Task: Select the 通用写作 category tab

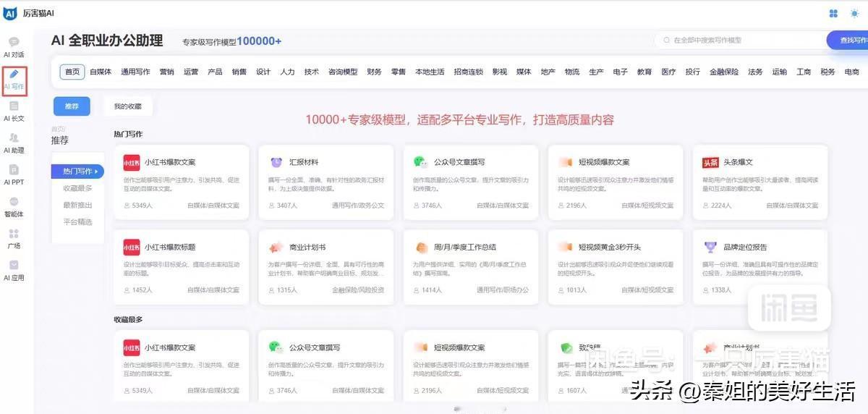Action: (x=135, y=72)
